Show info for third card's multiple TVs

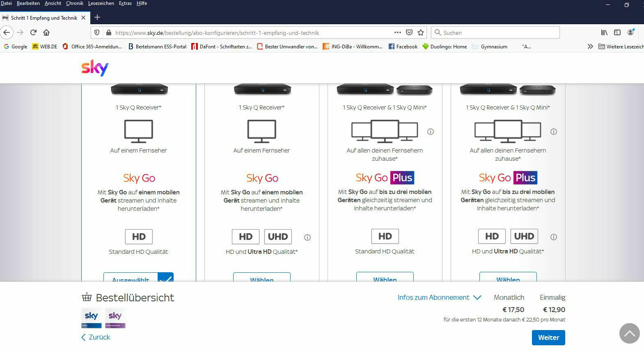(431, 132)
